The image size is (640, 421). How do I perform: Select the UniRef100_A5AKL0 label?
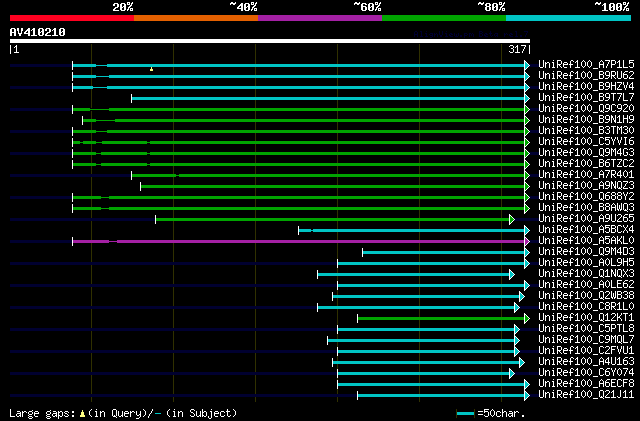click(x=586, y=241)
